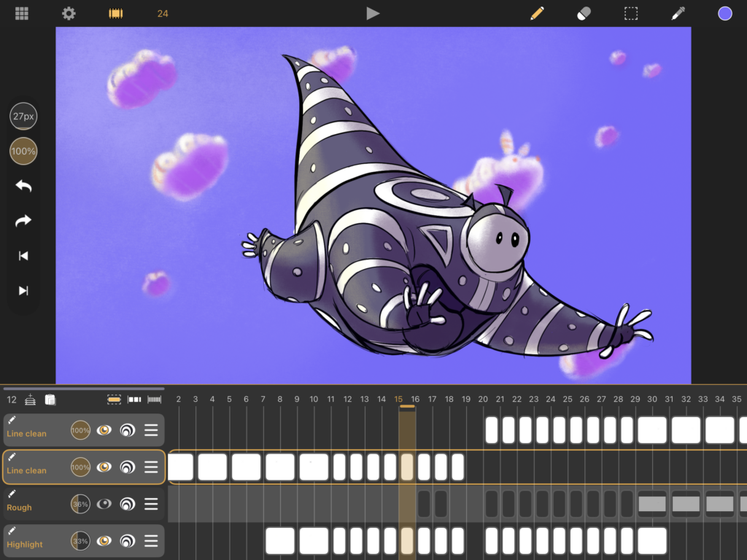Toggle onion skin on the Rough layer
This screenshot has width=747, height=560.
click(x=127, y=504)
